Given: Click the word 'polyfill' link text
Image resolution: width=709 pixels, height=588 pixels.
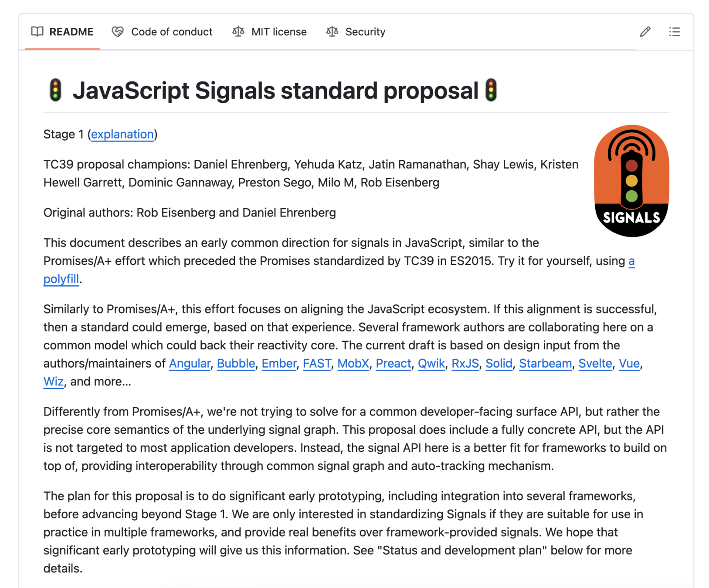Looking at the screenshot, I should pos(61,279).
